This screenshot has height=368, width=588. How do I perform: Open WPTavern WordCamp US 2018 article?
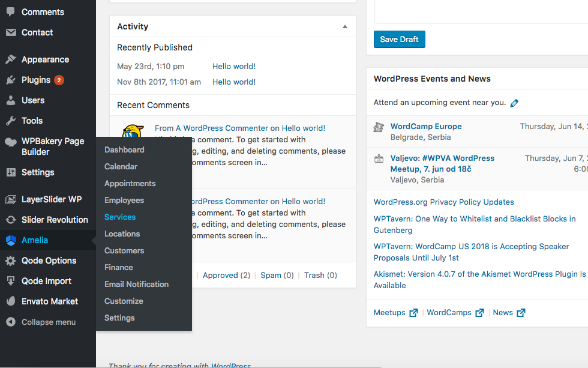[472, 252]
